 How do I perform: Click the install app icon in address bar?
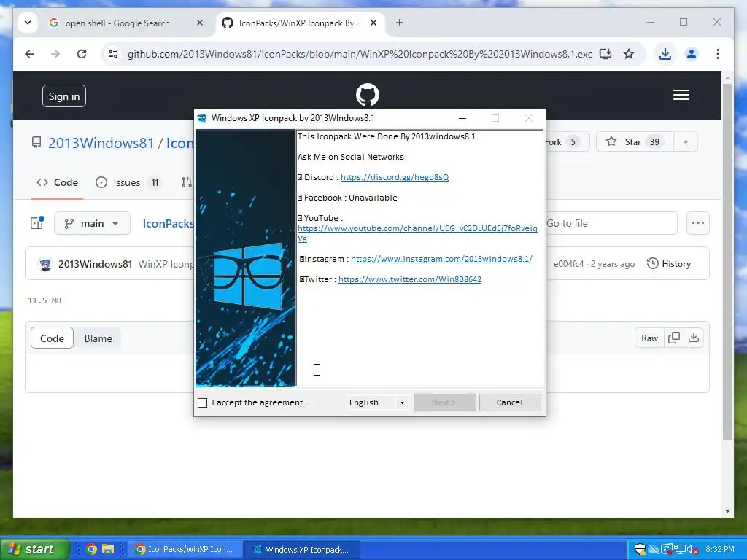pos(605,54)
